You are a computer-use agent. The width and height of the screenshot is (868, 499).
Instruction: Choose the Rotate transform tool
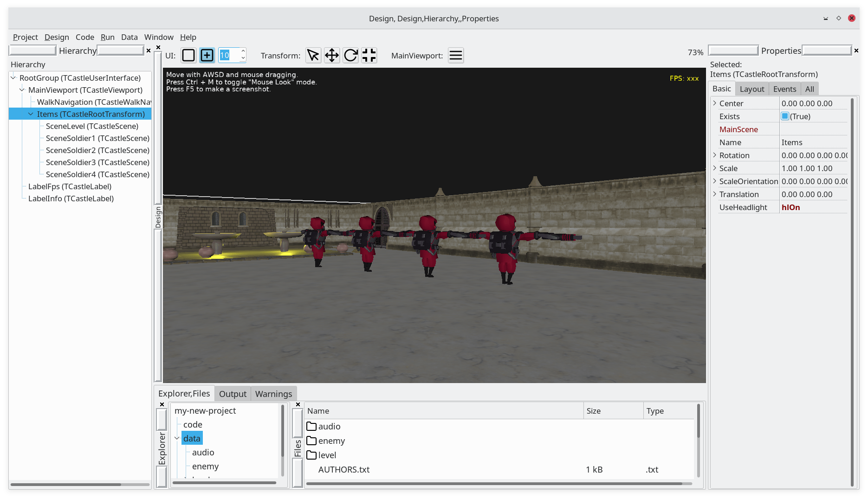pyautogui.click(x=350, y=55)
